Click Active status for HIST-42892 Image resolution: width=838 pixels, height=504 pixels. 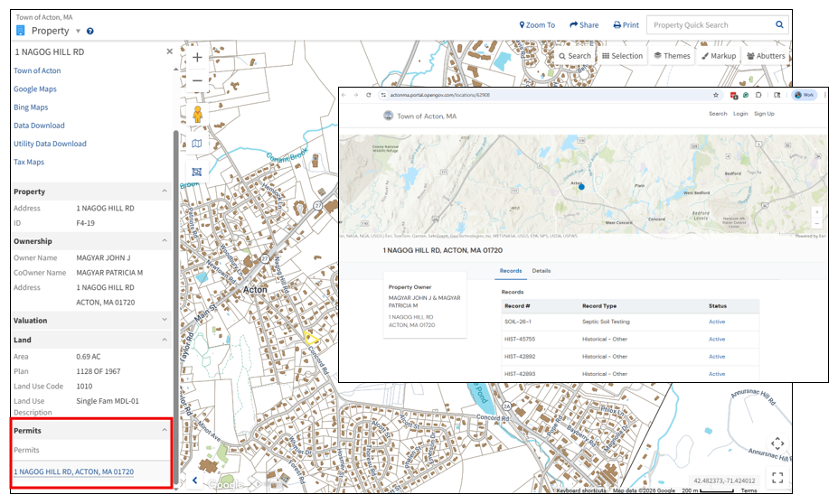[x=717, y=356]
